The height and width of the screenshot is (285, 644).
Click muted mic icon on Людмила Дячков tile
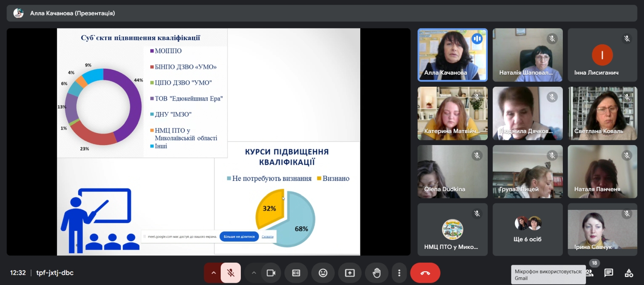pyautogui.click(x=552, y=97)
